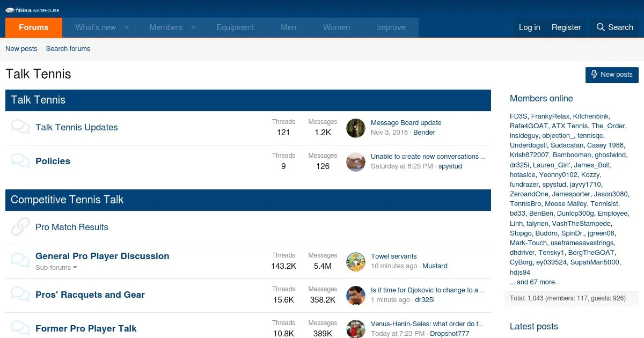
Task: Click the General Pro Player Discussion forum icon
Action: coord(20,261)
